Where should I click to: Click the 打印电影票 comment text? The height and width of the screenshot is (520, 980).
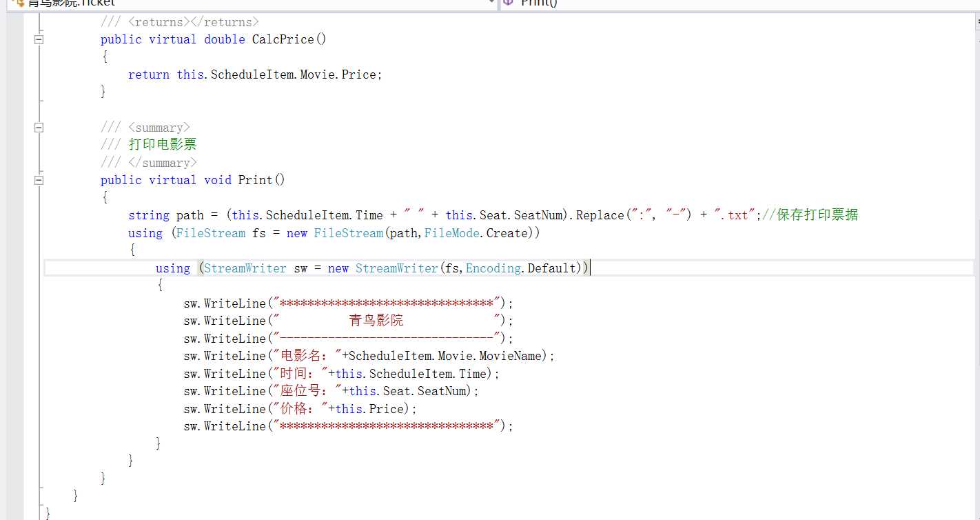[163, 145]
